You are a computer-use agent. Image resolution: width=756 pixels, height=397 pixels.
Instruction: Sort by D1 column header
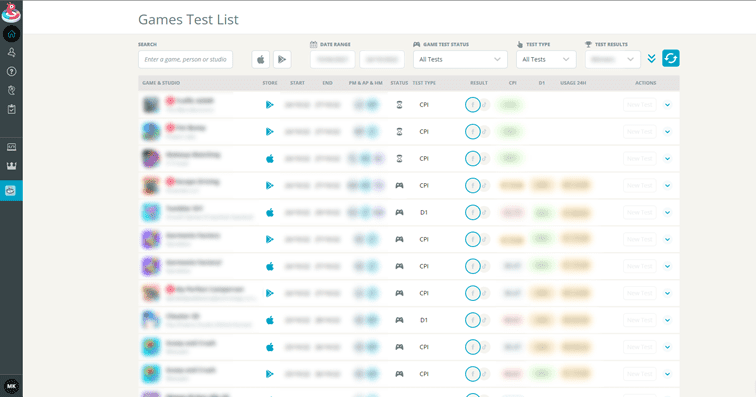(x=542, y=83)
